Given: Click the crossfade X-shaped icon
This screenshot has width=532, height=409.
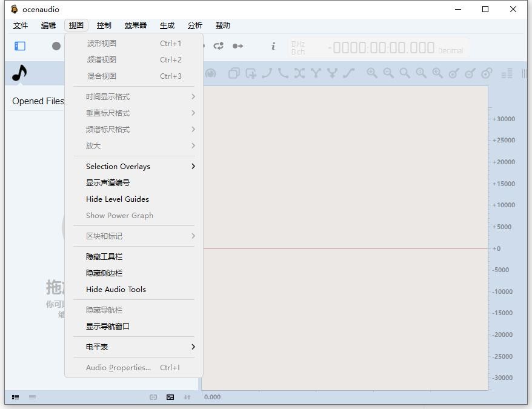Looking at the screenshot, I should pyautogui.click(x=299, y=73).
